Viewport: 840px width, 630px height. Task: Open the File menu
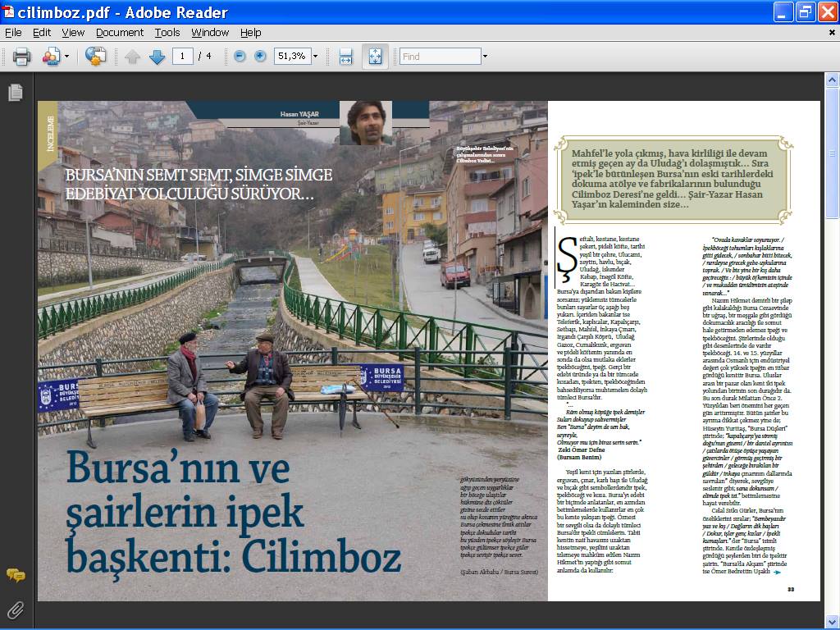coord(13,33)
